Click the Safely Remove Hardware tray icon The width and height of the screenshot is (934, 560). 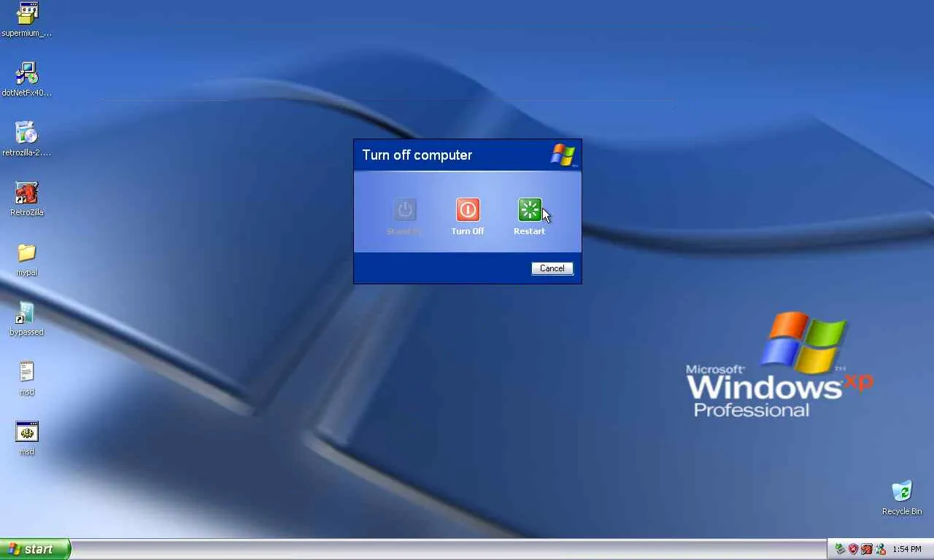840,549
